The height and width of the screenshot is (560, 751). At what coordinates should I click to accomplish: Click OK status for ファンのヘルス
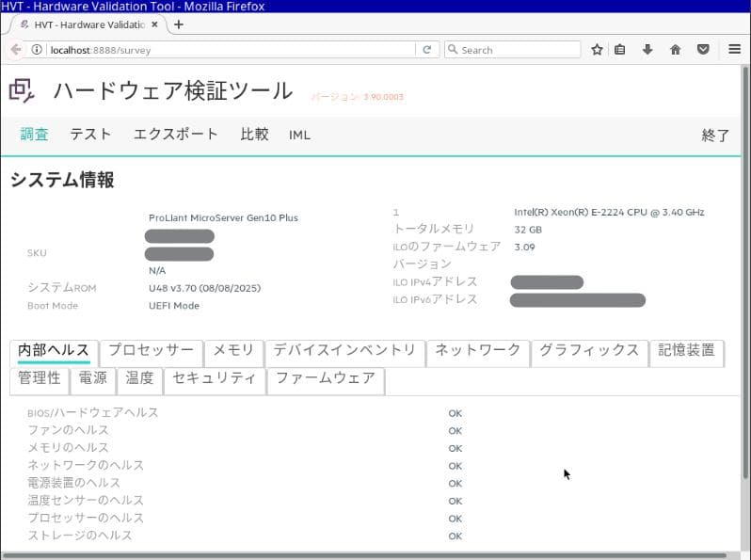point(455,431)
